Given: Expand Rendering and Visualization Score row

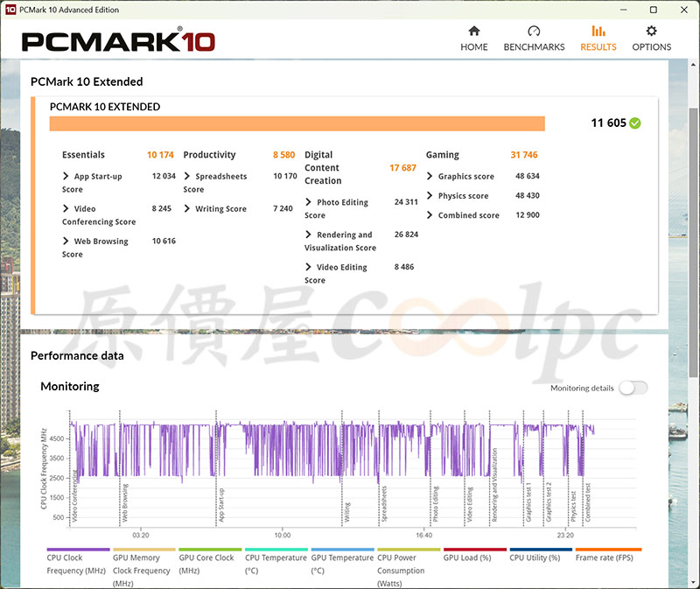Looking at the screenshot, I should [x=308, y=234].
